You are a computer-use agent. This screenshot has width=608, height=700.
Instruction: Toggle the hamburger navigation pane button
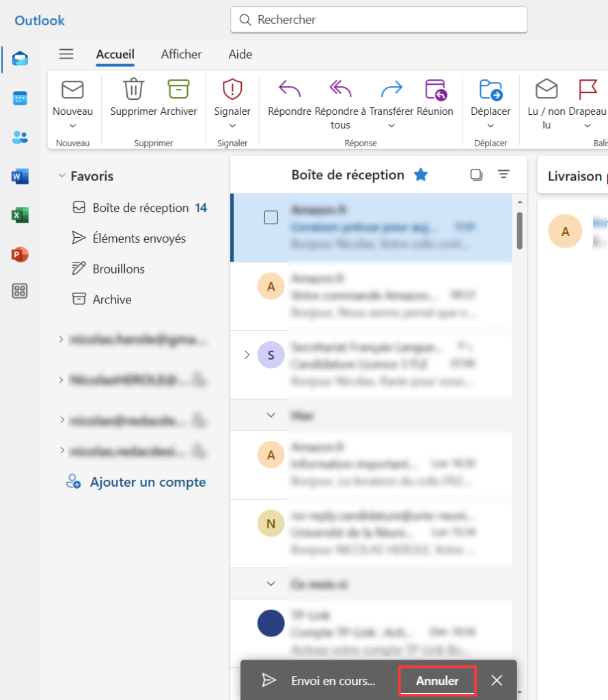tap(66, 55)
